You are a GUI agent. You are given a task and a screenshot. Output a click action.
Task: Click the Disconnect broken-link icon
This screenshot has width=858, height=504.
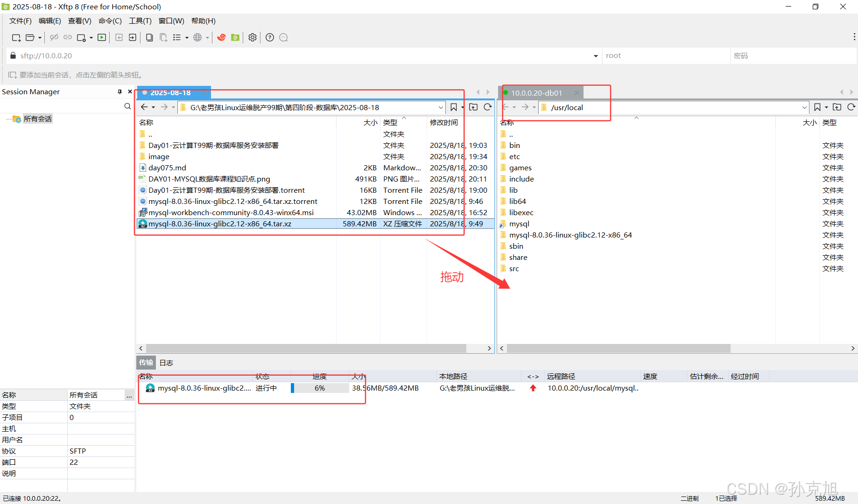[x=54, y=37]
